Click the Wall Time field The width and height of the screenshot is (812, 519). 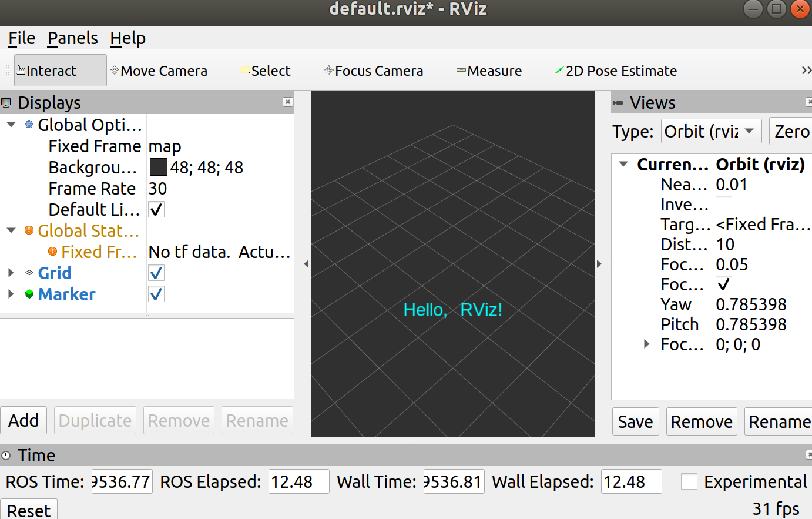click(454, 481)
